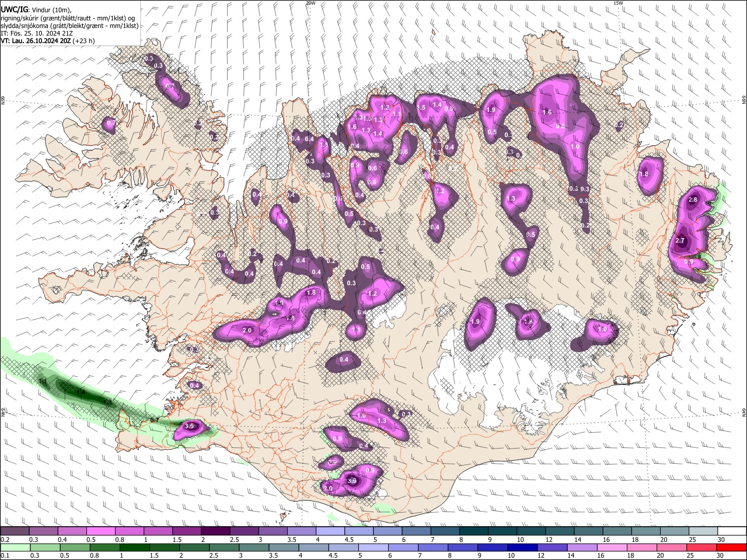Click the 20W longitude label

tap(310, 3)
